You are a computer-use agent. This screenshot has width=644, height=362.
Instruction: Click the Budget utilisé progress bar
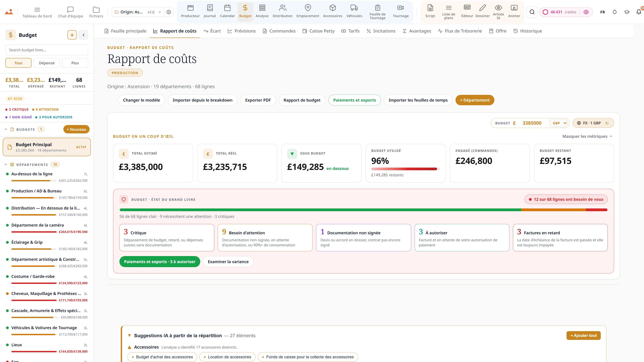click(405, 169)
